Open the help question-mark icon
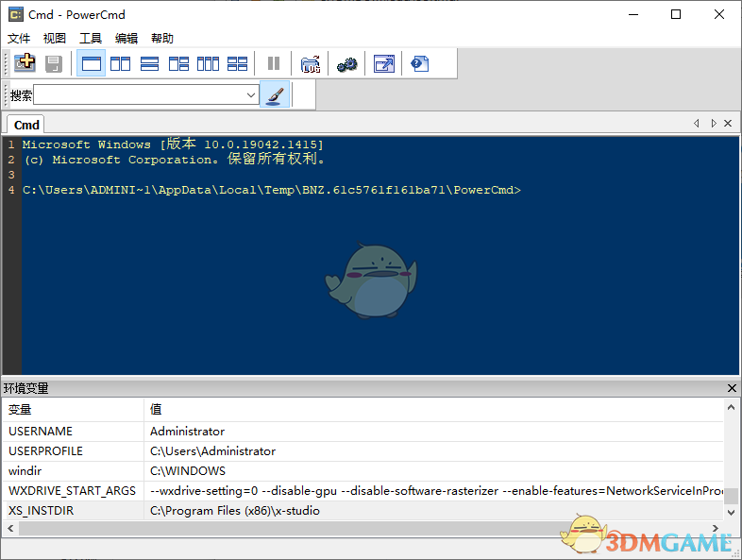This screenshot has width=742, height=560. [x=420, y=63]
